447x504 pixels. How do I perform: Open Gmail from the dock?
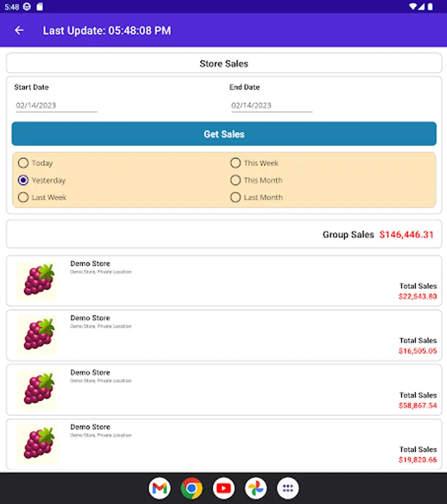160,488
